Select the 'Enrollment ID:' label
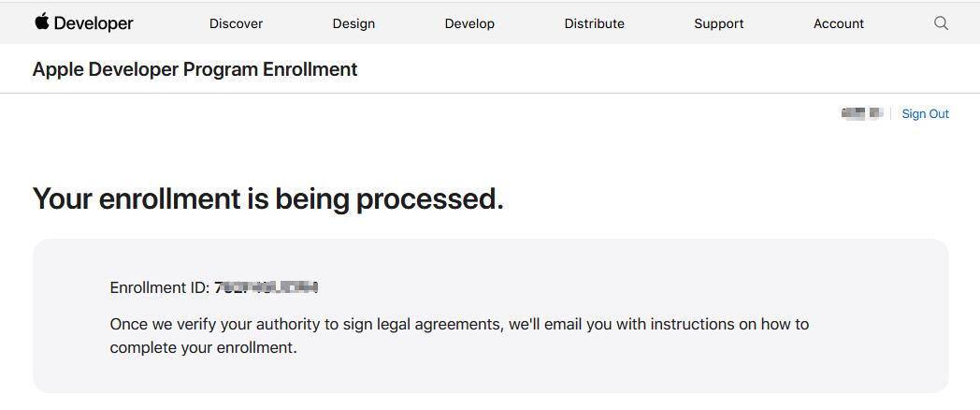The height and width of the screenshot is (410, 980). 159,288
